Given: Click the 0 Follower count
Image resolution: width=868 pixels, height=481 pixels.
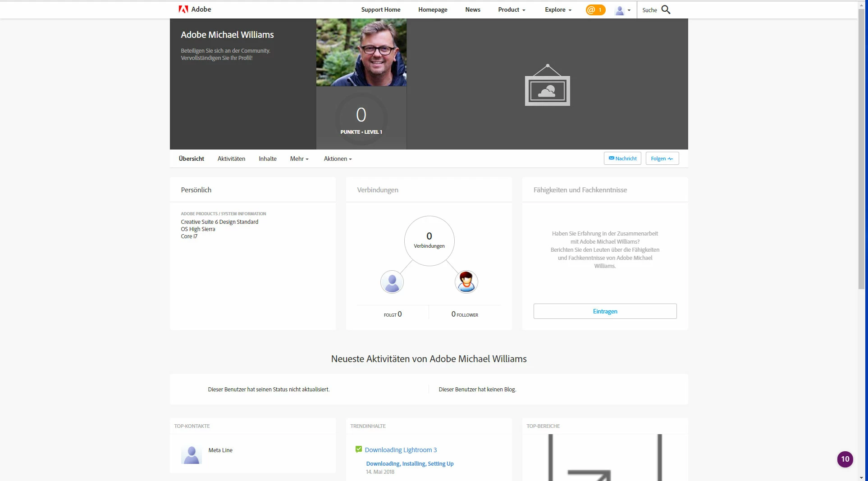Looking at the screenshot, I should (465, 314).
